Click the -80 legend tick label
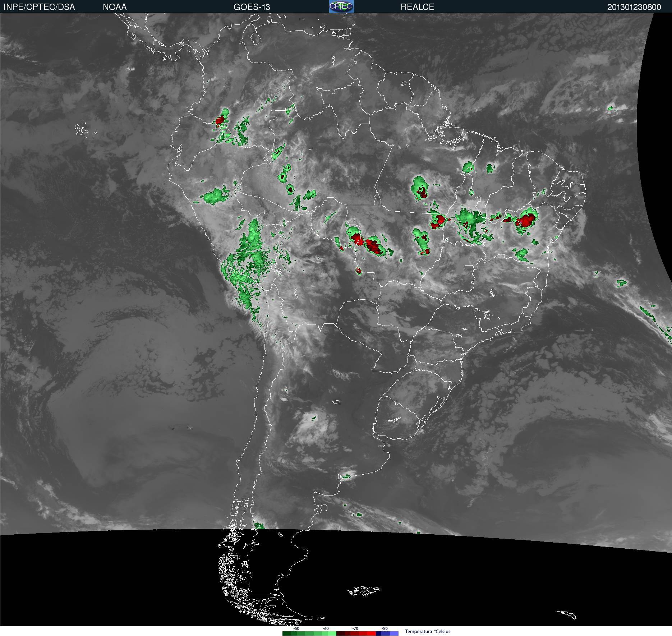 (x=385, y=628)
